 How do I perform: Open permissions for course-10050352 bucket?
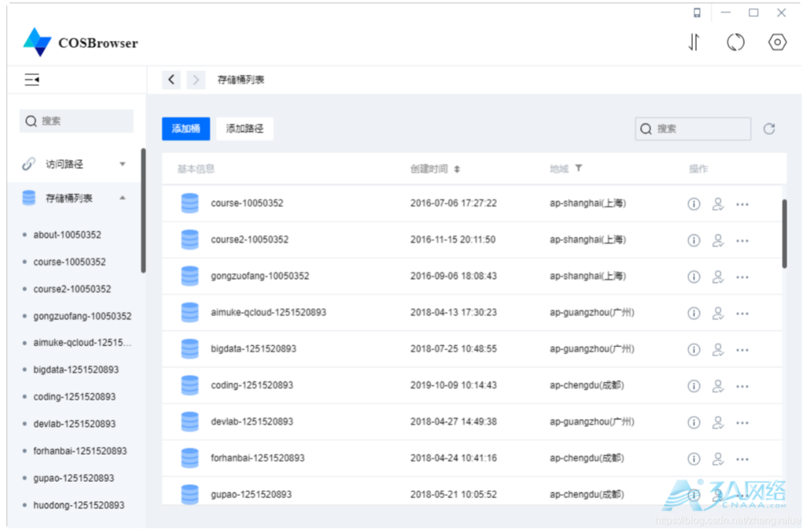click(x=718, y=204)
